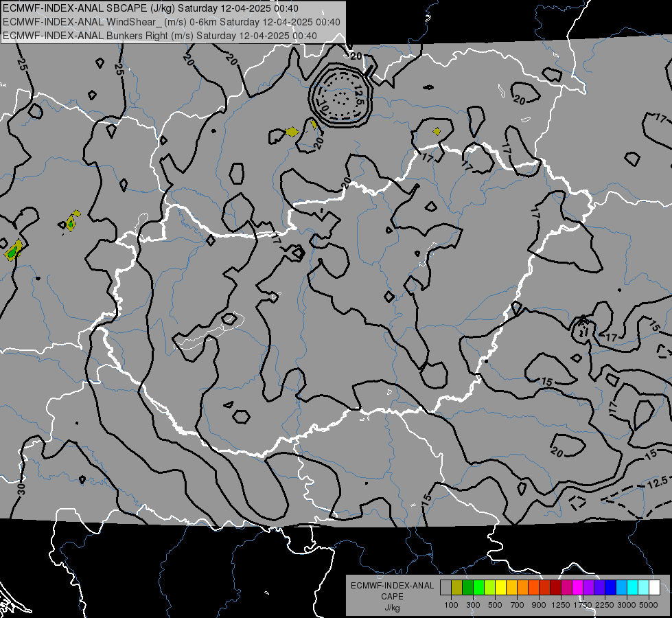This screenshot has width=672, height=618.
Task: Click the 5000 legend tick label
Action: point(649,605)
